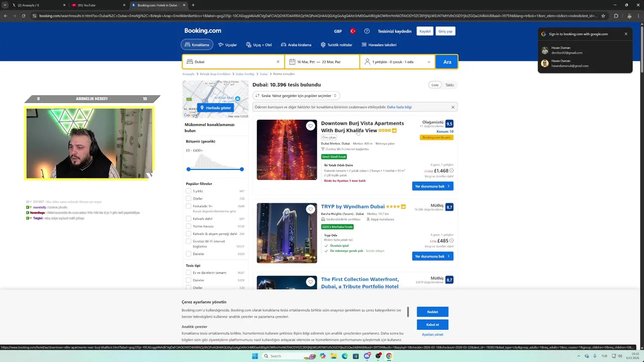This screenshot has width=644, height=362.
Task: Bookmark this page with star icon
Action: pos(603,16)
